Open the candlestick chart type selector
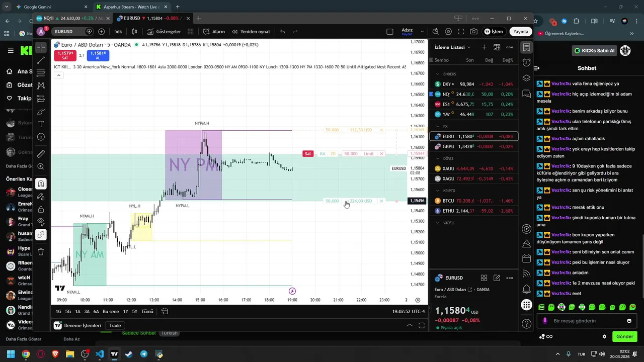Image resolution: width=644 pixels, height=362 pixels. point(134,32)
